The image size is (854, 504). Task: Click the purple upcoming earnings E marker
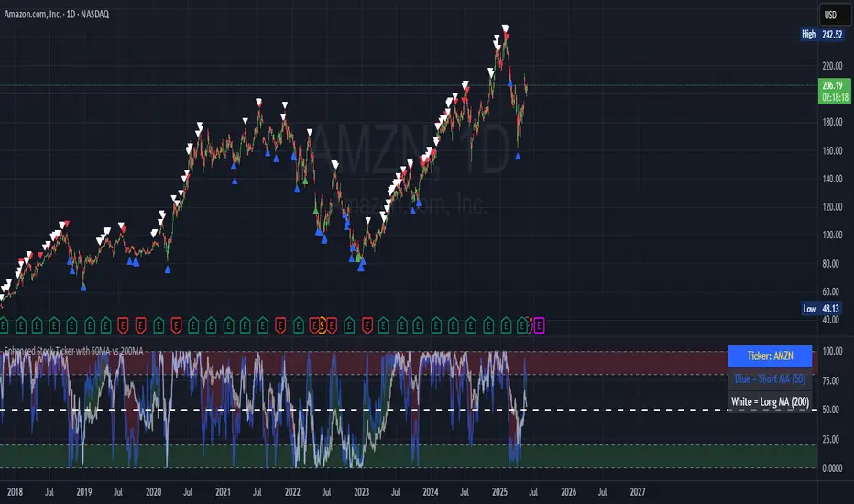pos(539,323)
